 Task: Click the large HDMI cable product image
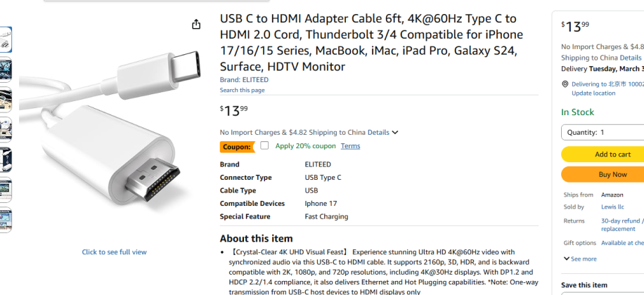coord(112,140)
